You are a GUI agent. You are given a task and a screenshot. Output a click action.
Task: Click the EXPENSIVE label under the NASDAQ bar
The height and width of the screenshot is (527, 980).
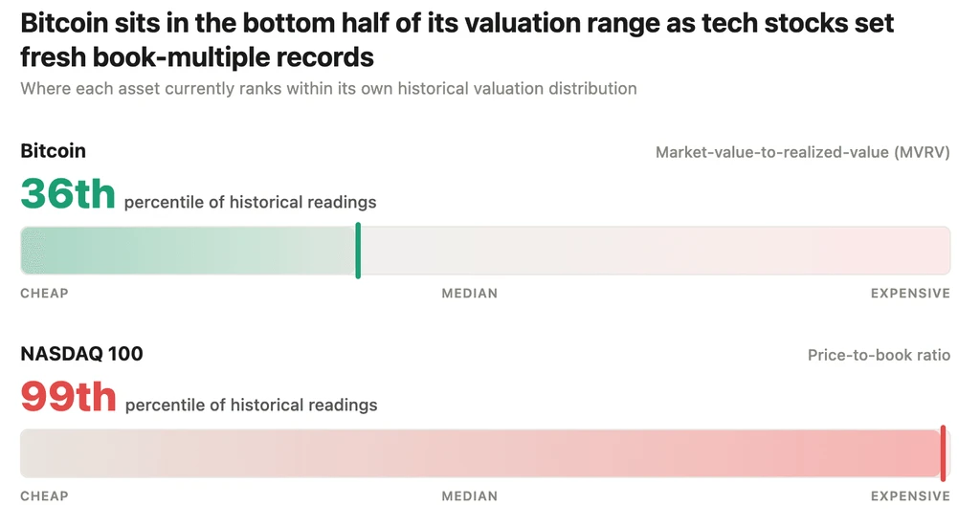point(911,496)
